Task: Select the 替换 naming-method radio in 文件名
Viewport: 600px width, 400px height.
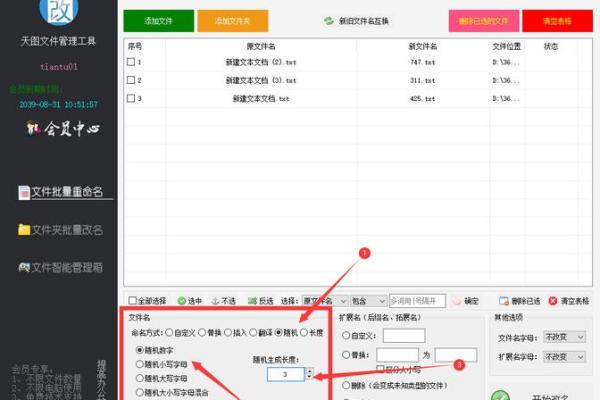Action: (202, 332)
